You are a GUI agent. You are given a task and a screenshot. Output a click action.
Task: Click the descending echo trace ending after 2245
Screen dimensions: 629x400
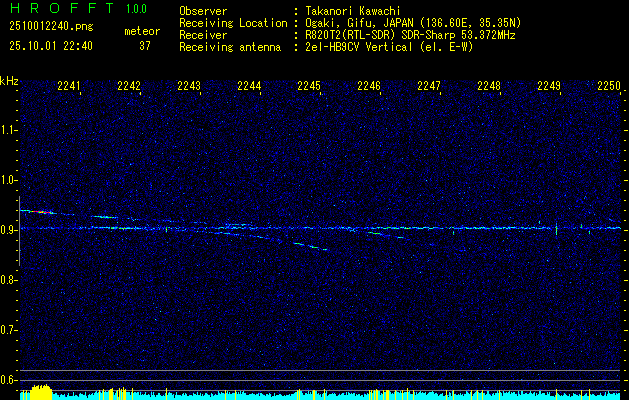click(310, 246)
